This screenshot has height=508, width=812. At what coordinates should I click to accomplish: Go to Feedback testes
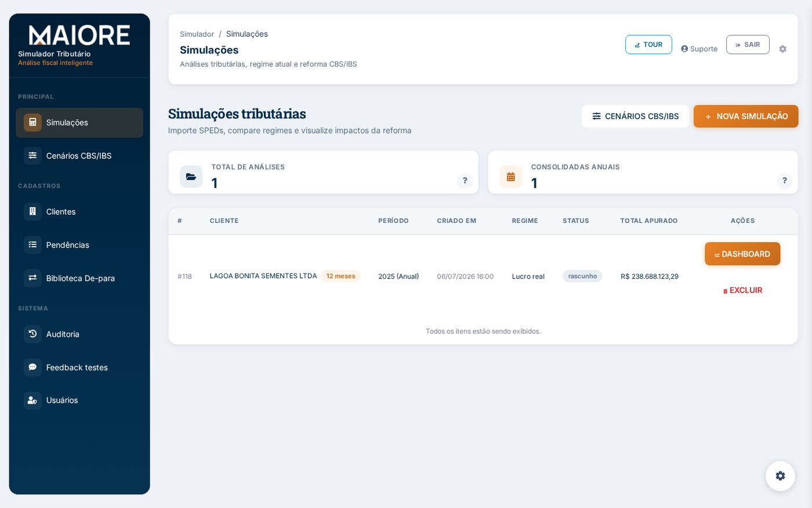(x=79, y=367)
